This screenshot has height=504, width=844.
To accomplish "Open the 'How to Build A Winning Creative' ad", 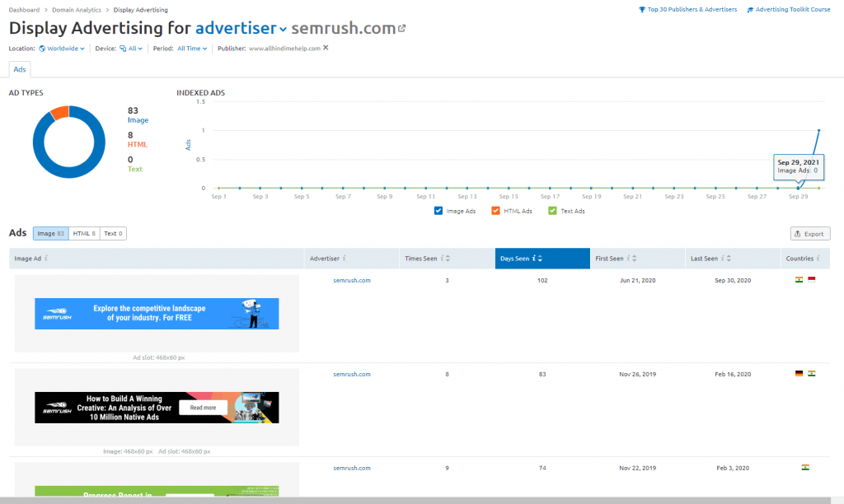I will pyautogui.click(x=157, y=407).
